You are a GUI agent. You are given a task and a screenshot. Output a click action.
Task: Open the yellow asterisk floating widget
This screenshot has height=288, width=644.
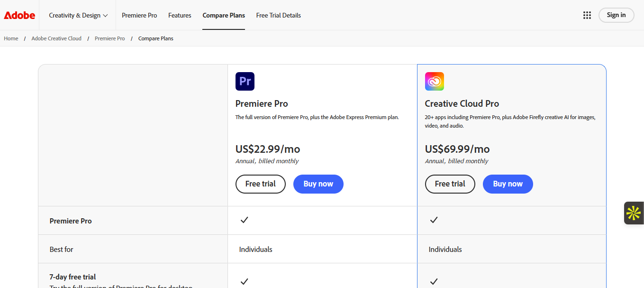click(634, 213)
